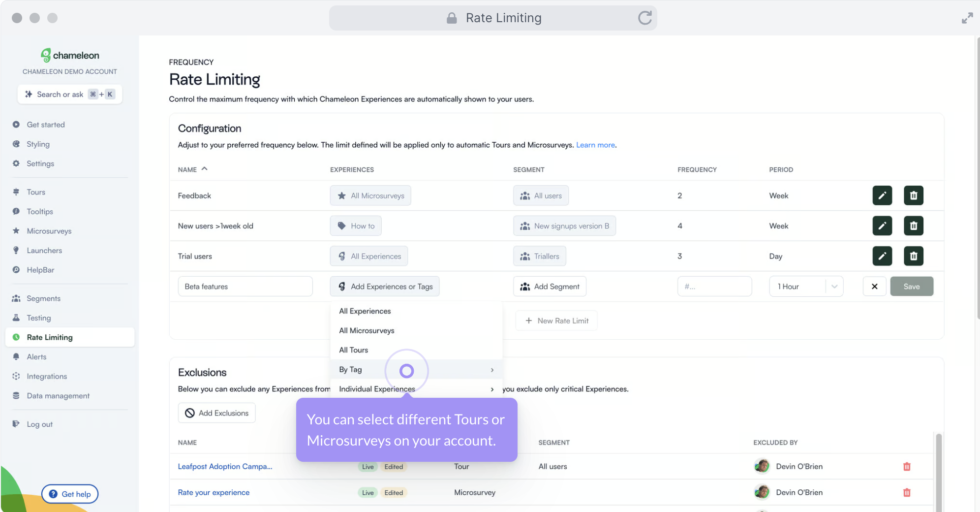Reload the page with the refresh icon
Screen dimensions: 980x512
pyautogui.click(x=645, y=18)
